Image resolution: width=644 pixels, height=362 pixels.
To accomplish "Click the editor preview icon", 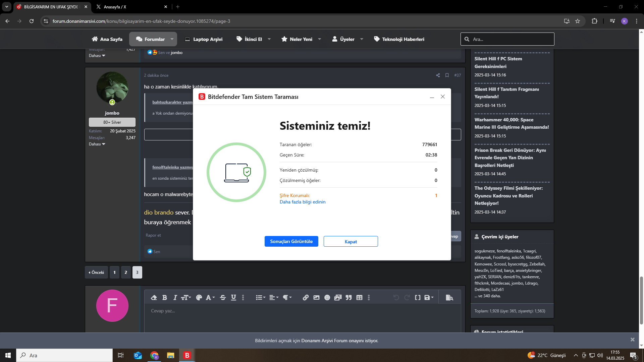I will click(449, 298).
